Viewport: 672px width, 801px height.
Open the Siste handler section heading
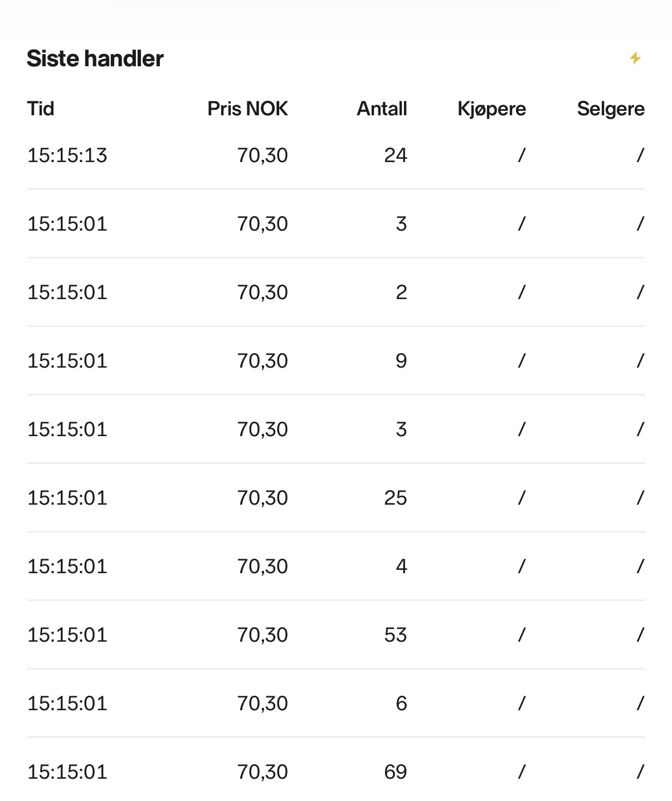95,58
